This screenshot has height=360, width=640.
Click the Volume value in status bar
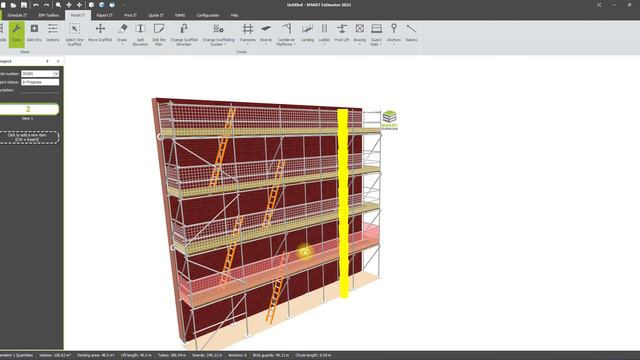(x=55, y=355)
